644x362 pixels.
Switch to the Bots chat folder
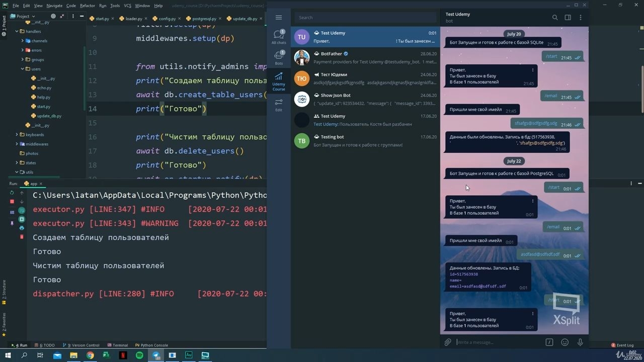(279, 58)
